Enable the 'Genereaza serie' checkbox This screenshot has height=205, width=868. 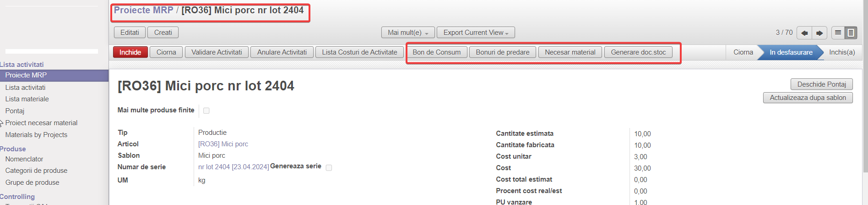click(329, 168)
